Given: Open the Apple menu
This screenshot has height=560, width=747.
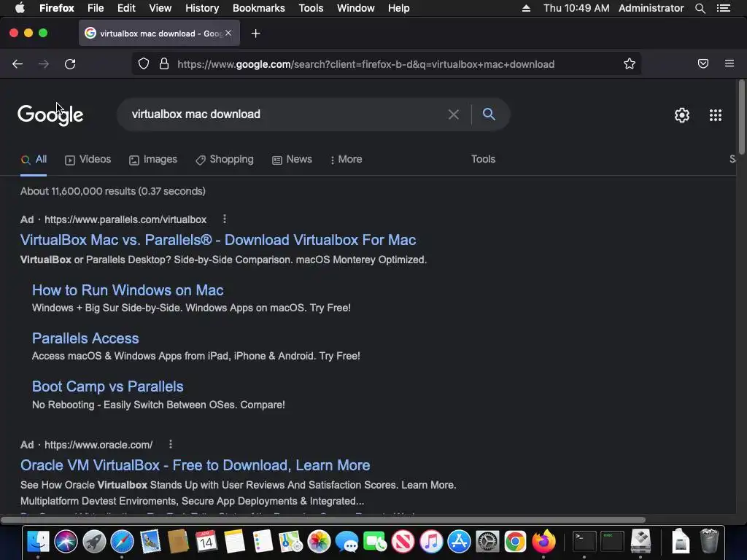Looking at the screenshot, I should (x=20, y=8).
